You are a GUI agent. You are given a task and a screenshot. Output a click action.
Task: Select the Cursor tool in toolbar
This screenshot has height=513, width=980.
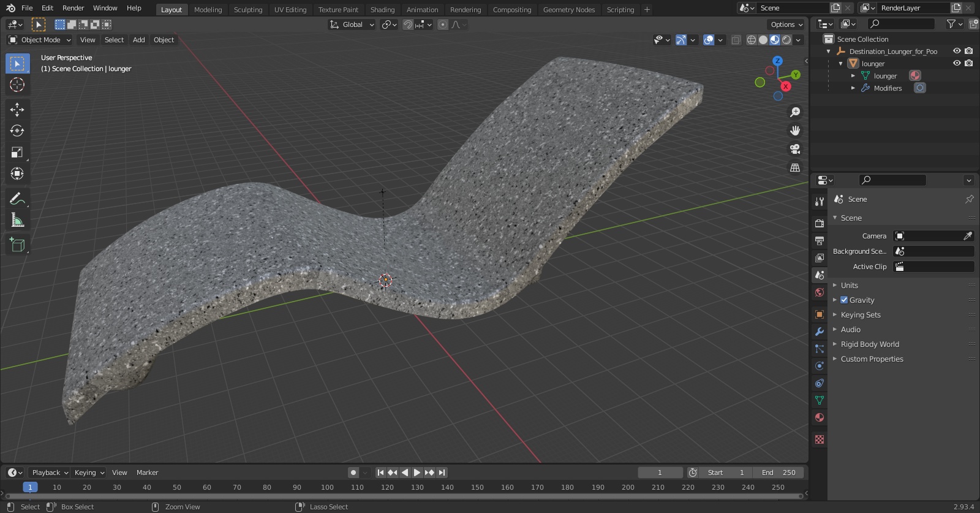[x=17, y=85]
